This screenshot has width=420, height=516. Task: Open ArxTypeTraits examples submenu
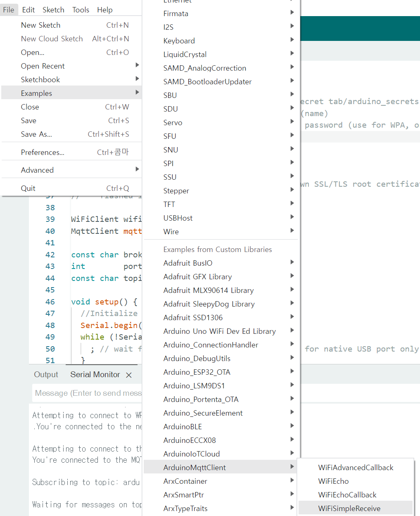[221, 509]
